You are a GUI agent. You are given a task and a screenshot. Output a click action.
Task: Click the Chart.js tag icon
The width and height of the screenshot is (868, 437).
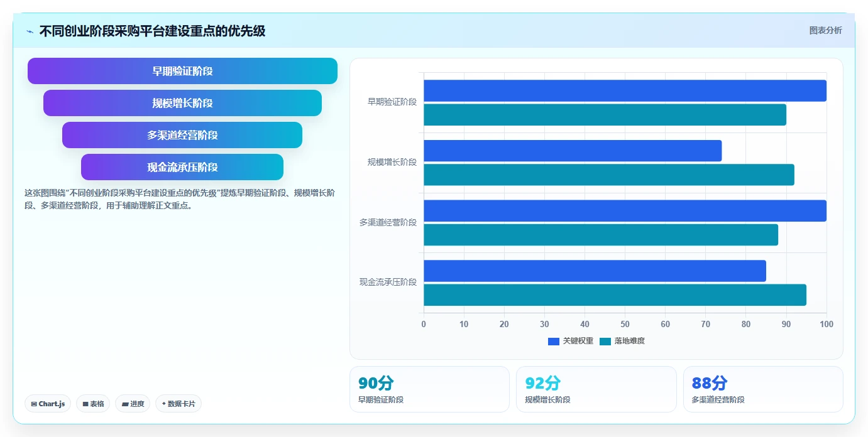34,404
